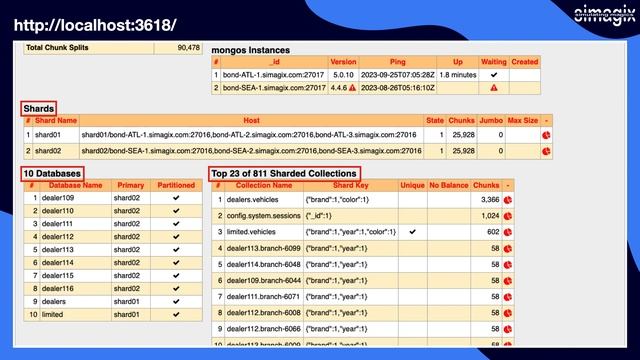
Task: Open chunk chart for dealer112.branch-6008
Action: (x=508, y=313)
